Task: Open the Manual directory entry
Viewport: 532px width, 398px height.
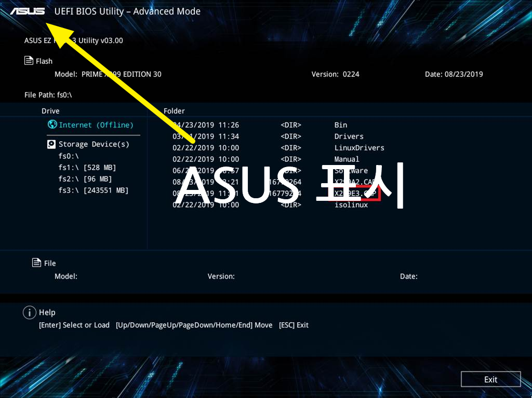Action: pyautogui.click(x=347, y=159)
